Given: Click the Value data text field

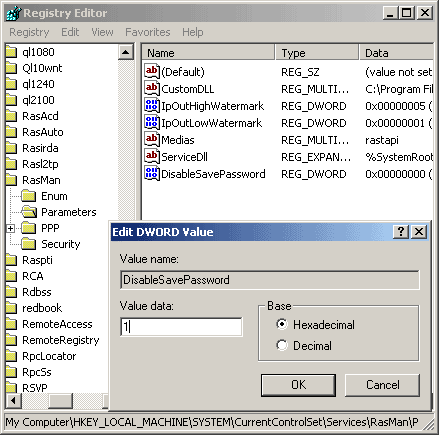Looking at the screenshot, I should coord(181,327).
